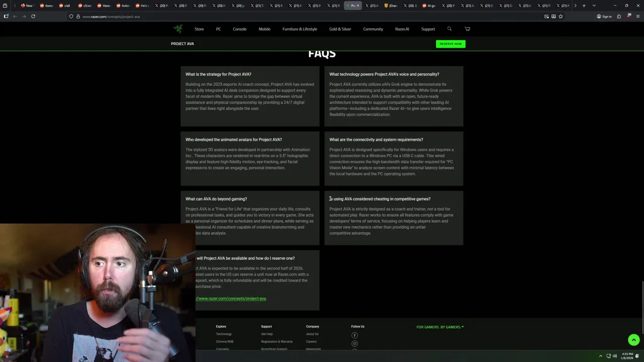Screen dimensions: 644x362
Task: Click Careers footer link
Action: tap(311, 341)
